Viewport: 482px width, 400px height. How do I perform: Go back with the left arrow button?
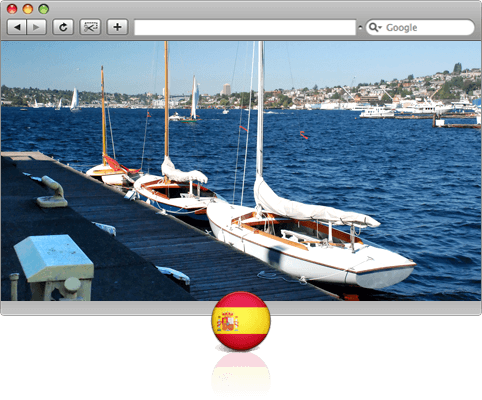point(17,27)
